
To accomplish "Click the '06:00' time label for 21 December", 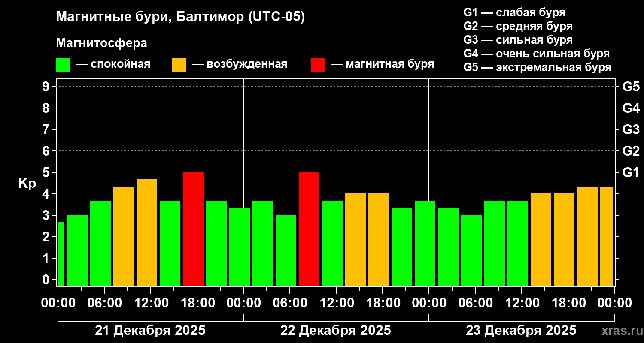I will tap(104, 303).
